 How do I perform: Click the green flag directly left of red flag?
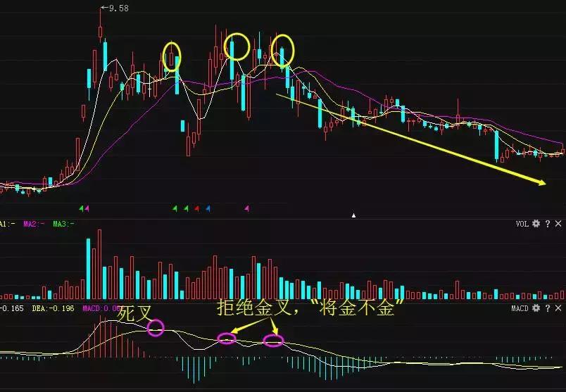click(x=186, y=208)
